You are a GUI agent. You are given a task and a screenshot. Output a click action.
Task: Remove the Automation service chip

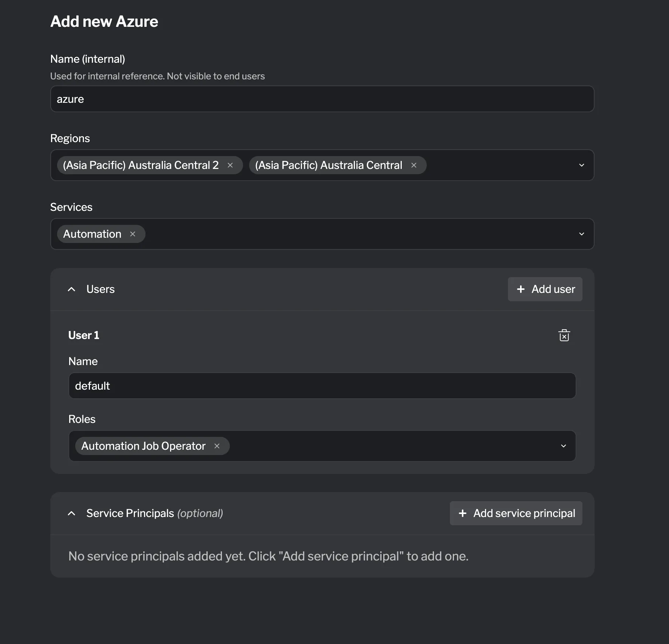click(x=133, y=234)
